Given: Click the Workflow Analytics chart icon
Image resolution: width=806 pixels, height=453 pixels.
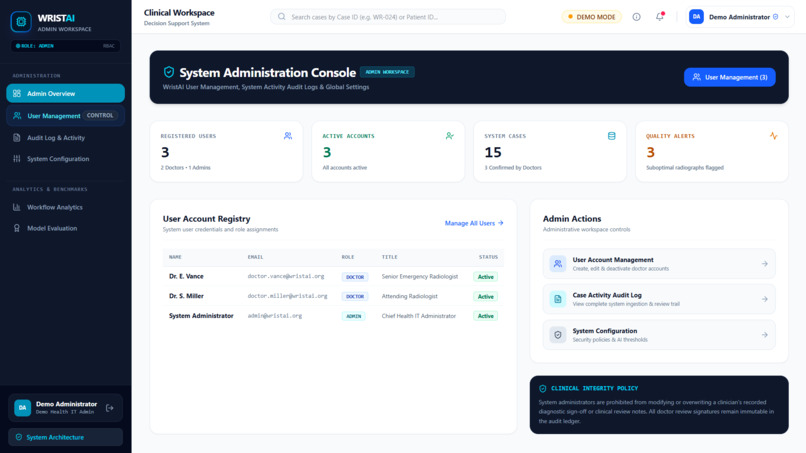Looking at the screenshot, I should [17, 207].
